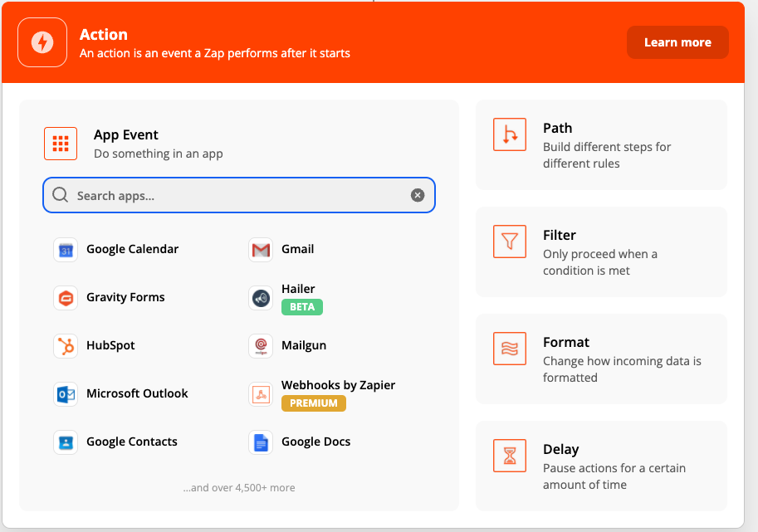This screenshot has height=532, width=758.
Task: Select the Microsoft Outlook icon
Action: coord(66,394)
